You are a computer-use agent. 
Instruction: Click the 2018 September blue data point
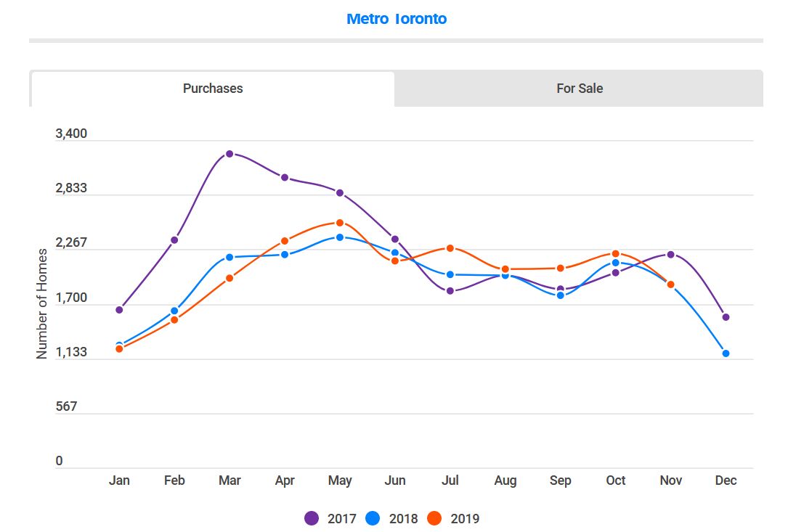pos(561,295)
